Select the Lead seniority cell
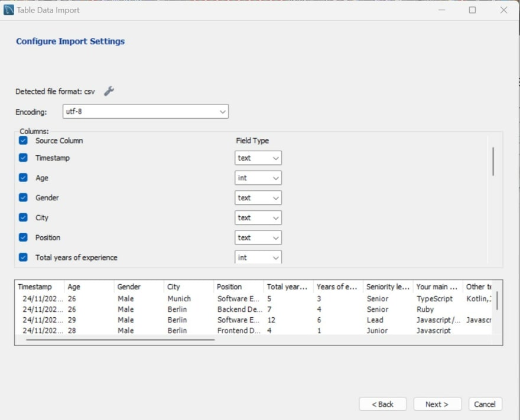520x420 pixels. (x=375, y=320)
